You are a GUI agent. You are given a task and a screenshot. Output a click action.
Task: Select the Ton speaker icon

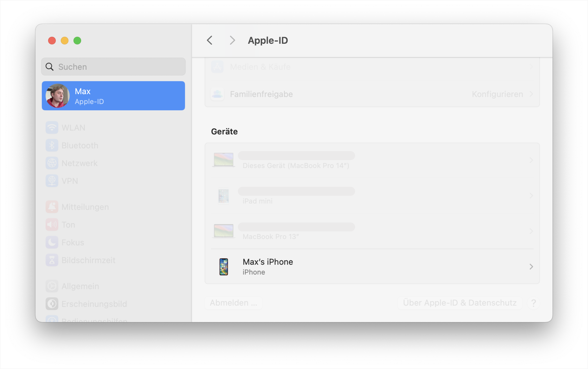[x=52, y=224]
